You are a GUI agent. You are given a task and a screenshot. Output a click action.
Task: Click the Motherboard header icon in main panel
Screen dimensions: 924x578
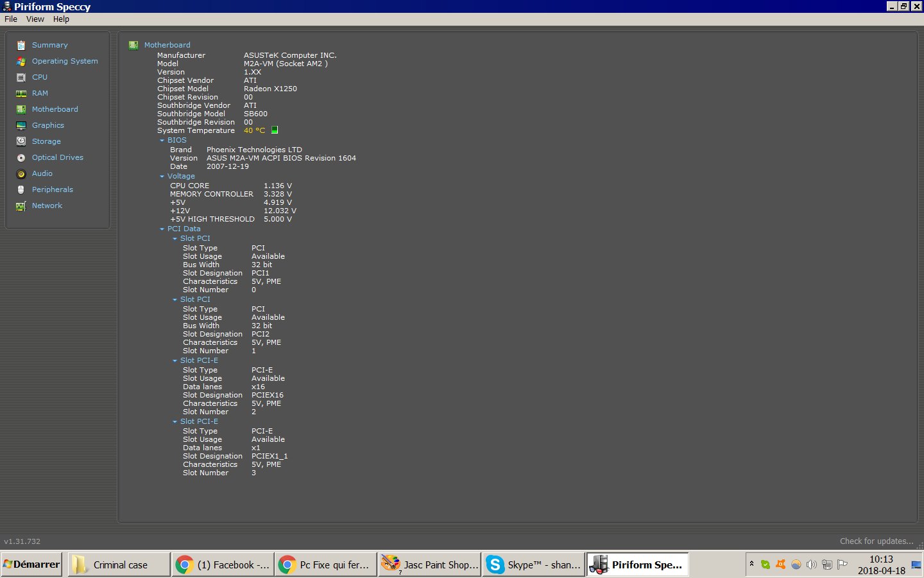click(133, 45)
